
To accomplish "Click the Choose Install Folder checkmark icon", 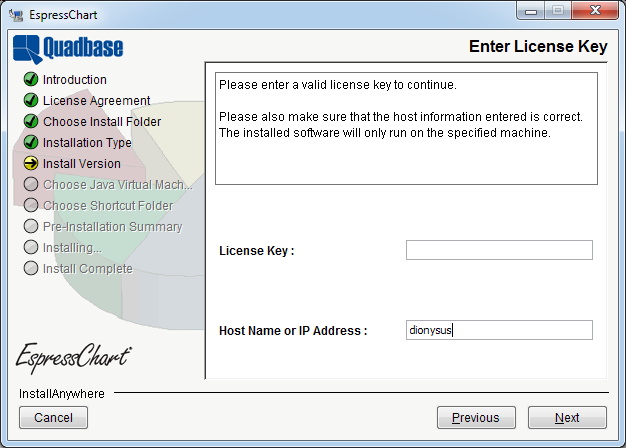I will [x=31, y=121].
